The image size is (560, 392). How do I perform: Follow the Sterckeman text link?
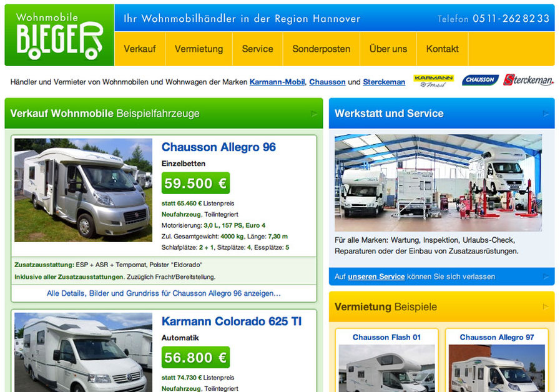click(x=384, y=82)
